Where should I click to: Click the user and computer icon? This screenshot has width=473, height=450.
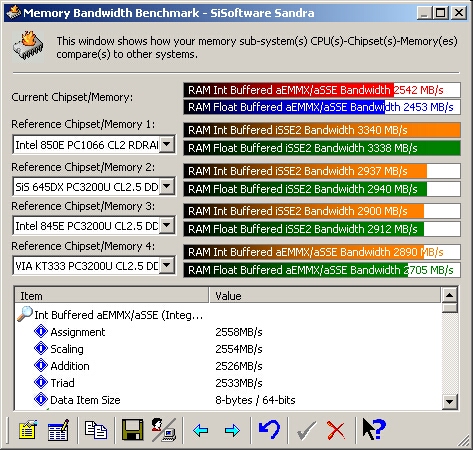point(164,430)
